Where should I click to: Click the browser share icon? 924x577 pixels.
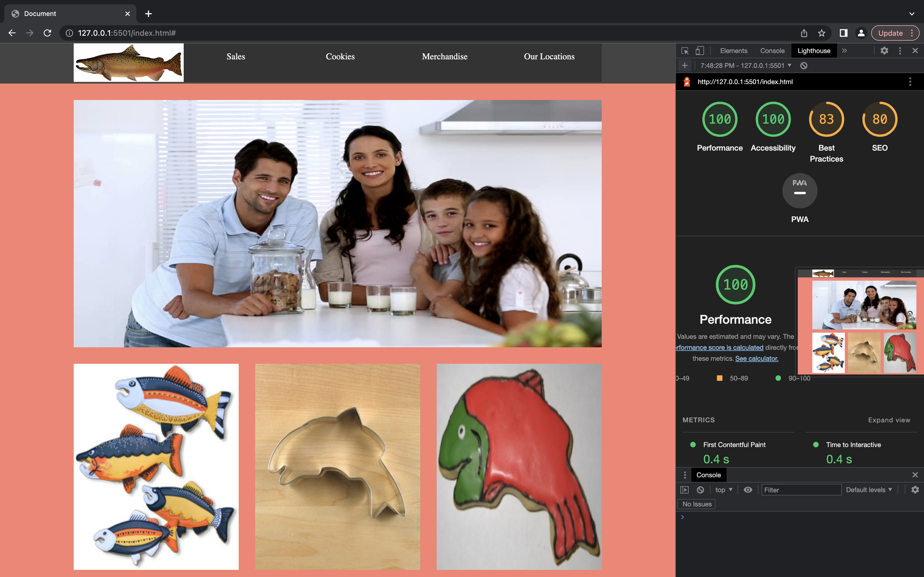(804, 33)
